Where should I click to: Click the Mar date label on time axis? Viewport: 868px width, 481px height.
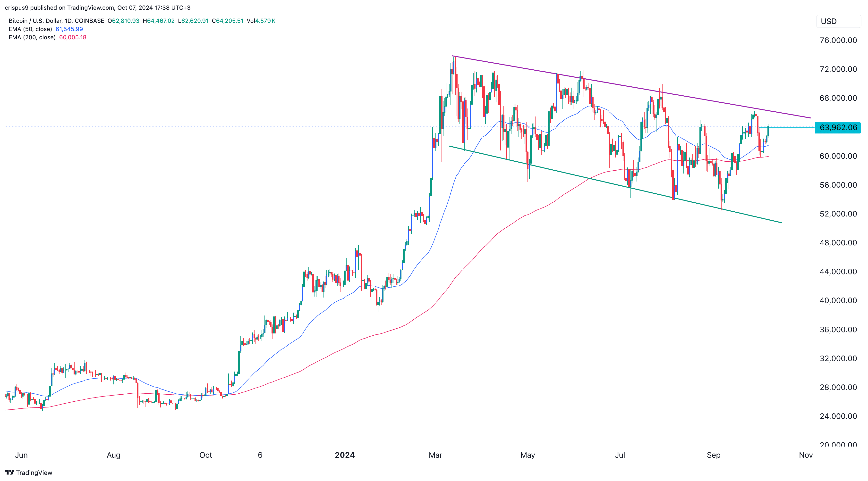coord(435,455)
